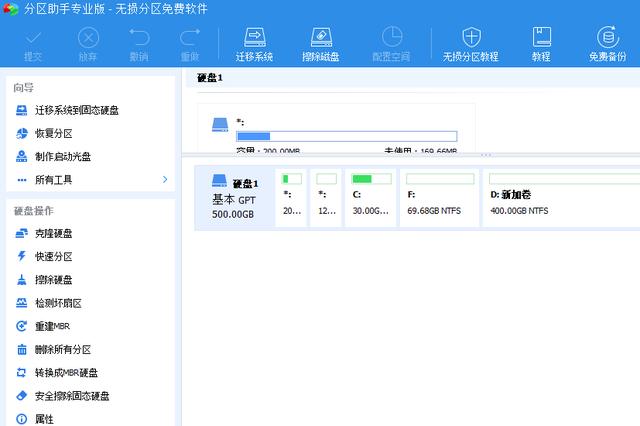This screenshot has width=640, height=426.
Task: Click the blue usage bar of *: partition
Action: click(347, 136)
